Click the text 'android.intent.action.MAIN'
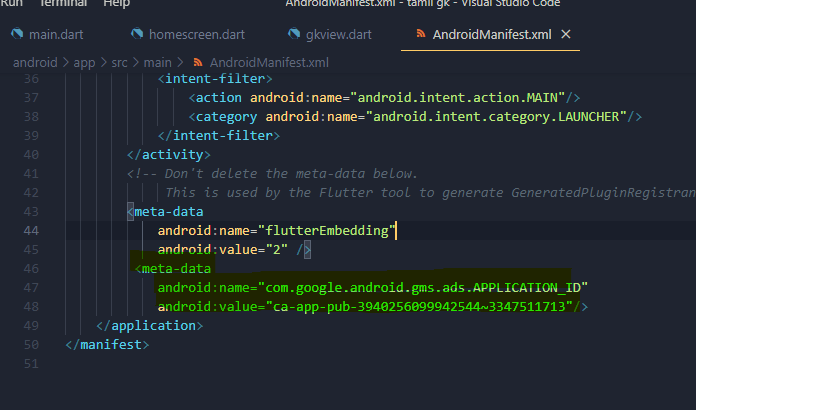 click(457, 98)
